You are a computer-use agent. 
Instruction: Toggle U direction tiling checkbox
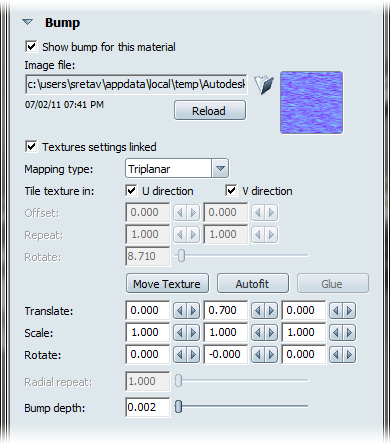point(131,191)
